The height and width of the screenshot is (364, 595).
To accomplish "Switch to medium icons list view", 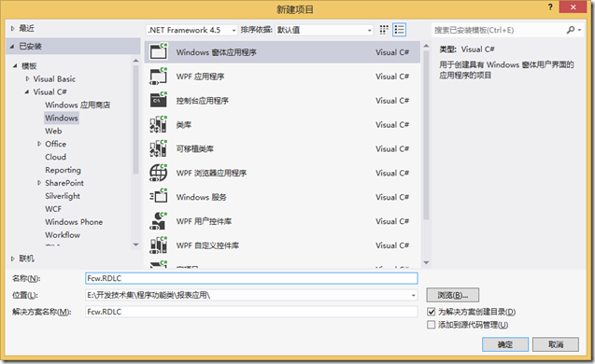I will click(x=399, y=30).
